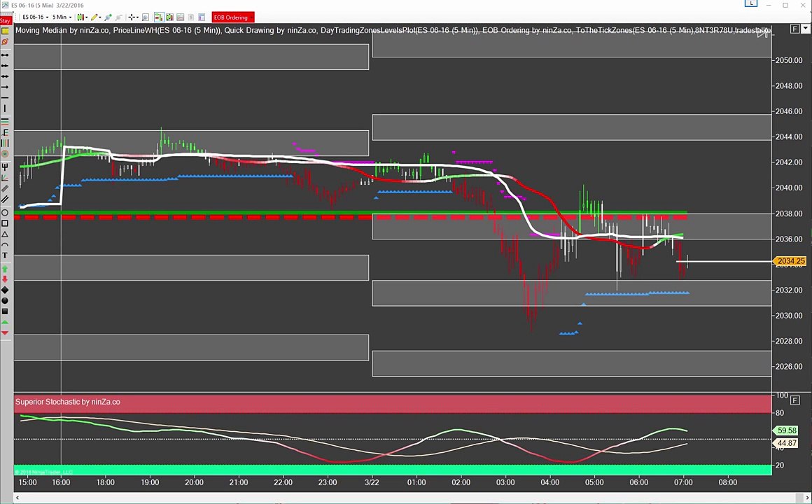Open the chart Properties toolbar icon
Screen dimensions: 812x504
point(202,17)
